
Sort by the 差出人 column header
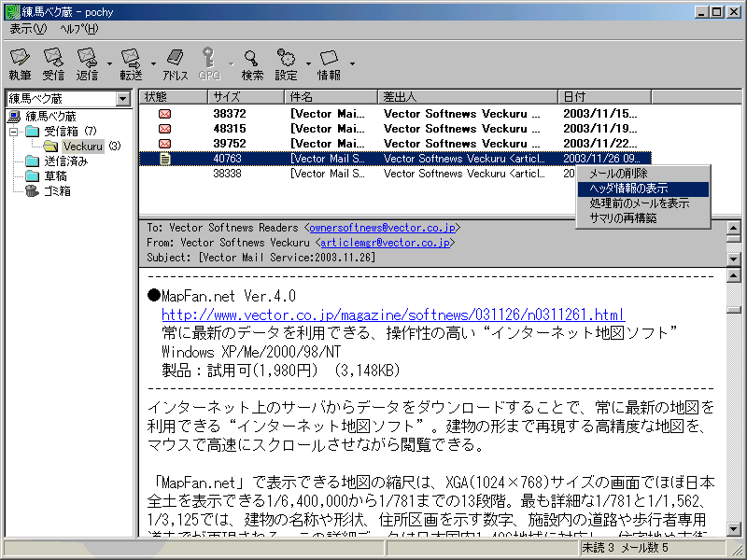pos(468,97)
